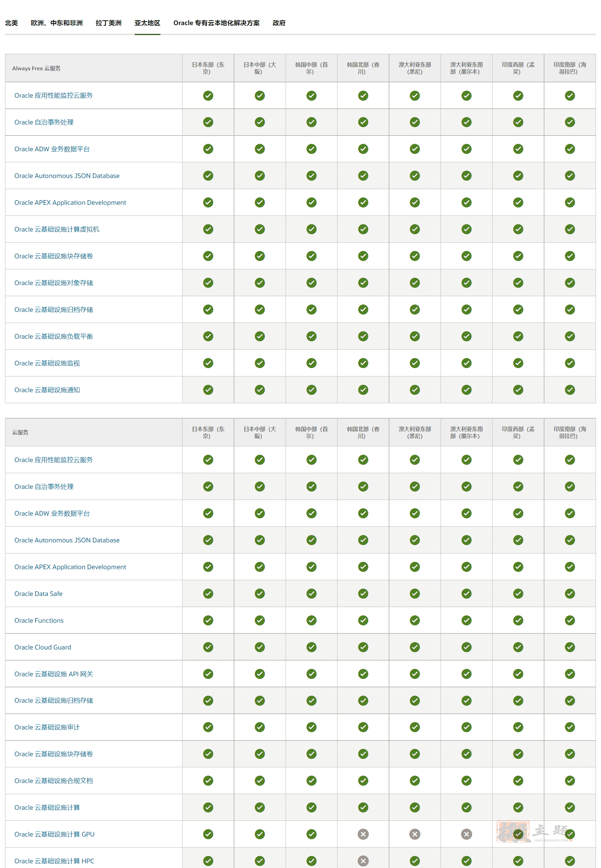The image size is (601, 868).
Task: Click 墨尔本 unavailable X for 计算 GPU
Action: pos(466,834)
